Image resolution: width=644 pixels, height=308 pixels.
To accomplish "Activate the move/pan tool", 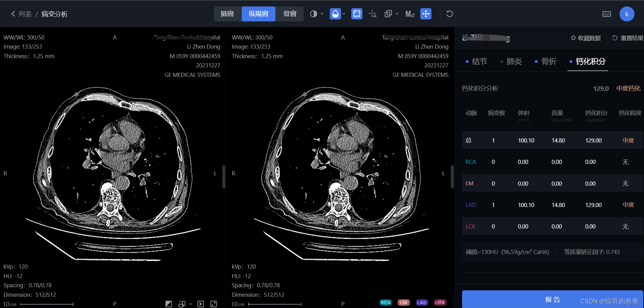I will point(426,14).
